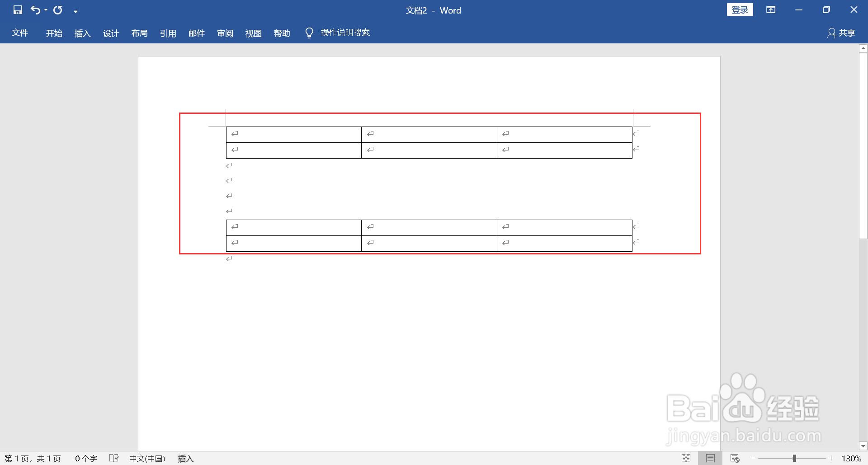Click the Redo/Repeat icon
The width and height of the screenshot is (868, 465).
click(x=58, y=10)
